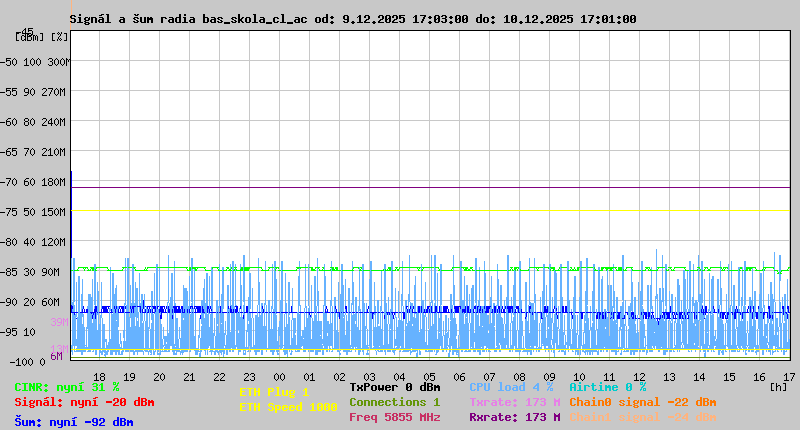The width and height of the screenshot is (800, 430).
Task: Click the '-75 50 150M' y-axis label
Action: (34, 212)
